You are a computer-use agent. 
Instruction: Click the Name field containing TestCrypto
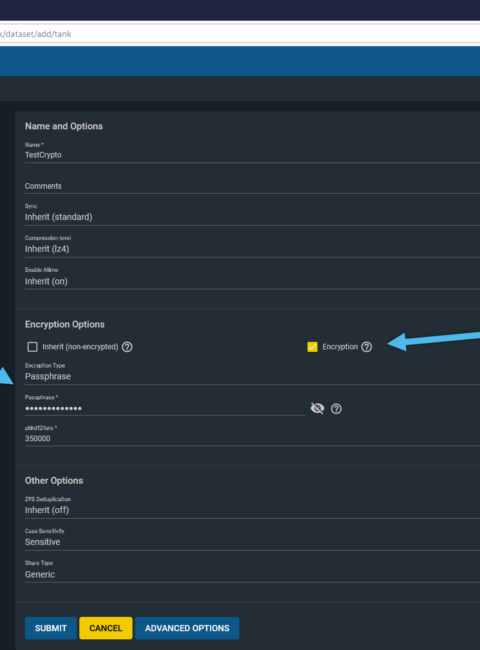[252, 155]
